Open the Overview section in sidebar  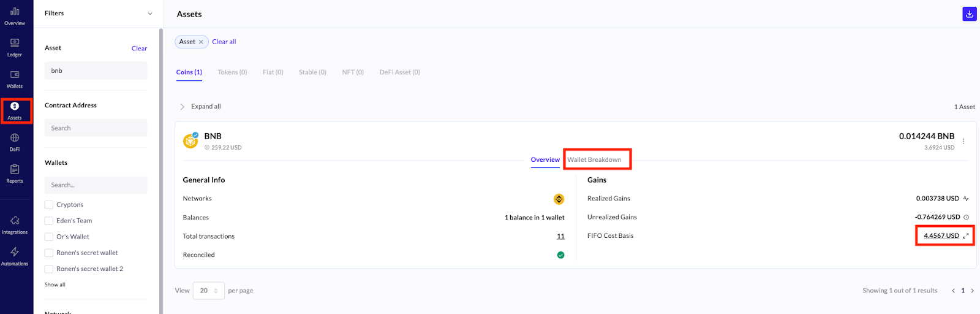click(x=15, y=16)
